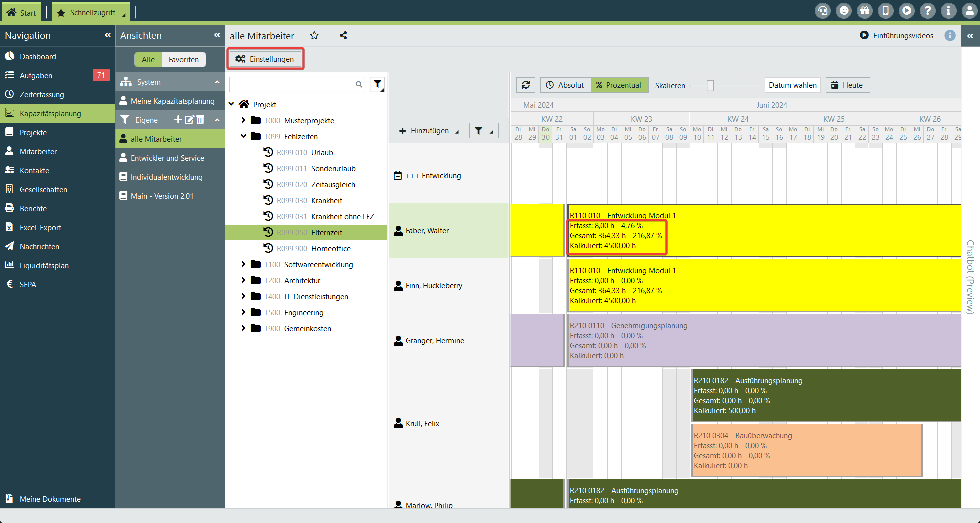Open user profile icon in top bar
The width and height of the screenshot is (980, 523).
(x=969, y=11)
